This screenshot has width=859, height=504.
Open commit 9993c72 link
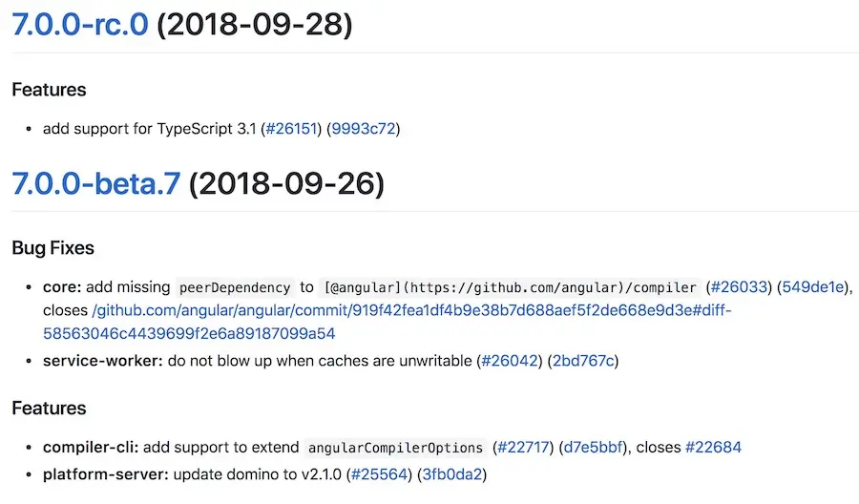click(364, 129)
